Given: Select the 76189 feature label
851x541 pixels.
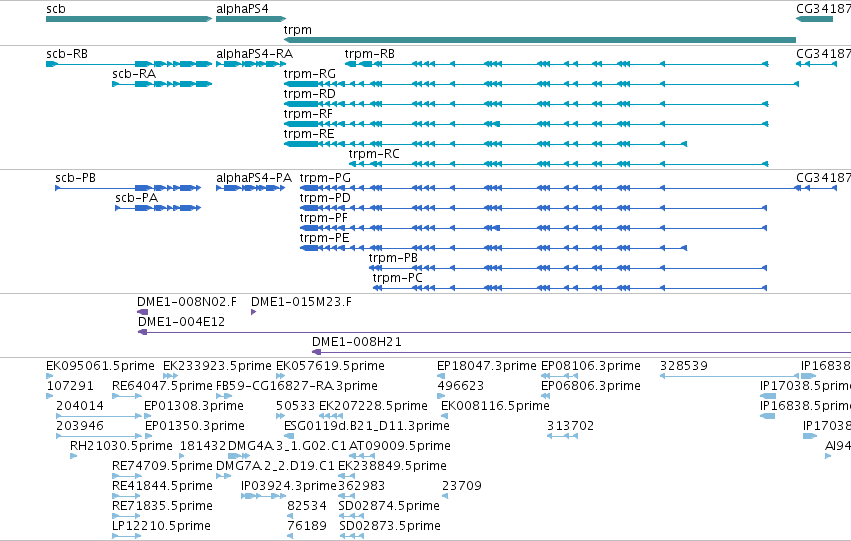Looking at the screenshot, I should pyautogui.click(x=307, y=527).
